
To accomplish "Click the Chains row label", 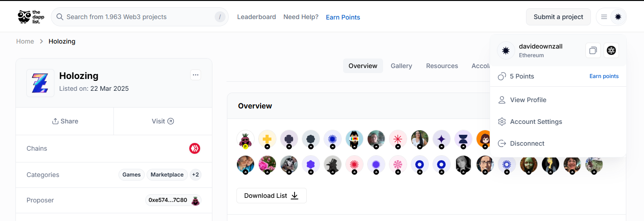I will coord(37,148).
